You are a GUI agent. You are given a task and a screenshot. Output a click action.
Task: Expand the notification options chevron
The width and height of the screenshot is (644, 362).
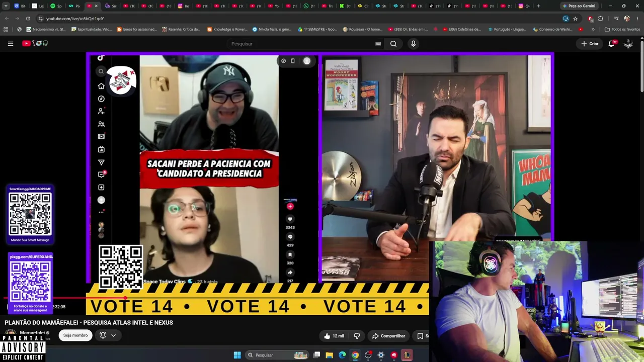[x=114, y=335]
